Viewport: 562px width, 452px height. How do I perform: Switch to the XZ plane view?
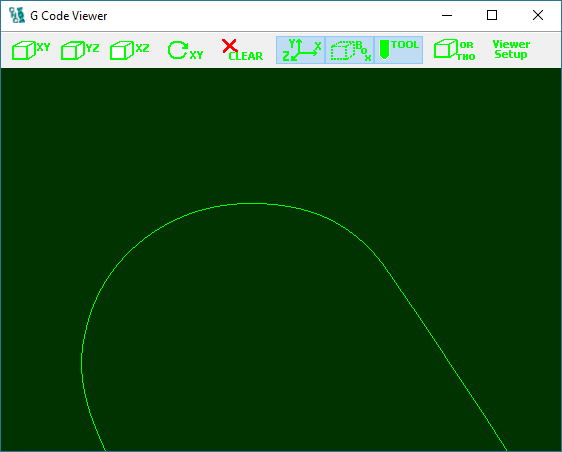129,50
